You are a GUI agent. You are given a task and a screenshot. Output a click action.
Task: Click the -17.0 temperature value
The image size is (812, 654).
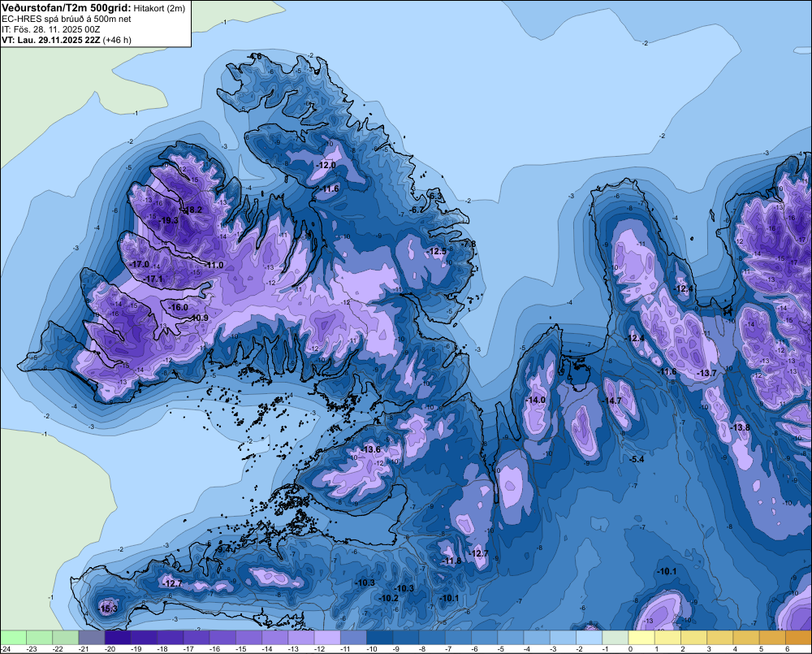140,264
